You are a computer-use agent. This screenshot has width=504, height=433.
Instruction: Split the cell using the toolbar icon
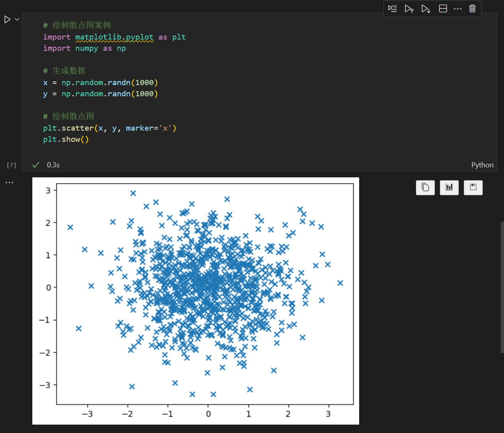pos(443,9)
